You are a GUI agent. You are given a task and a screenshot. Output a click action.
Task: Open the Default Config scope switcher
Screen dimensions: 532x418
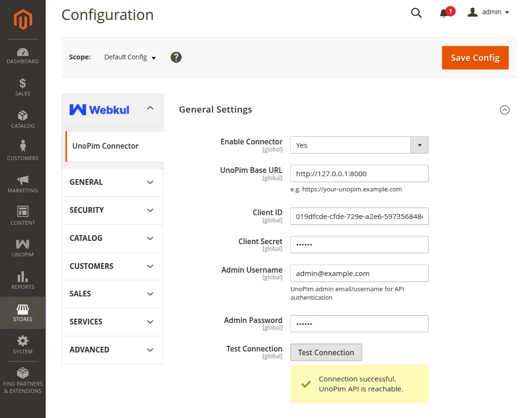point(130,57)
